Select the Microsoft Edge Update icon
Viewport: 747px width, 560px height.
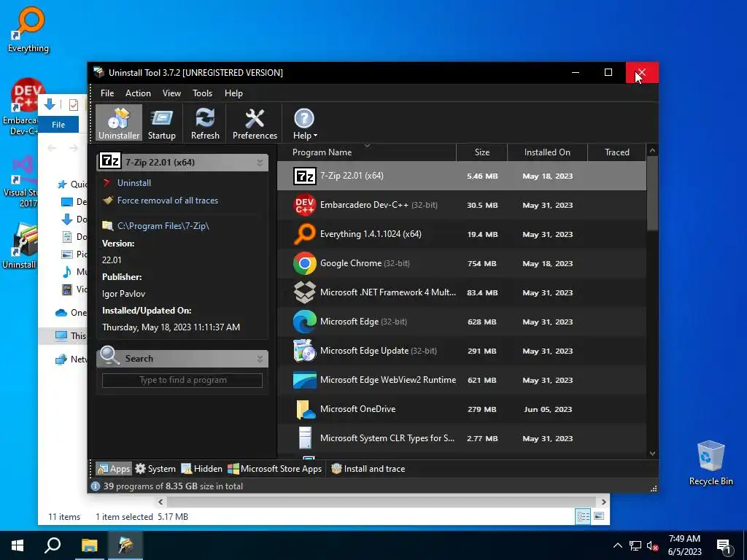click(305, 351)
